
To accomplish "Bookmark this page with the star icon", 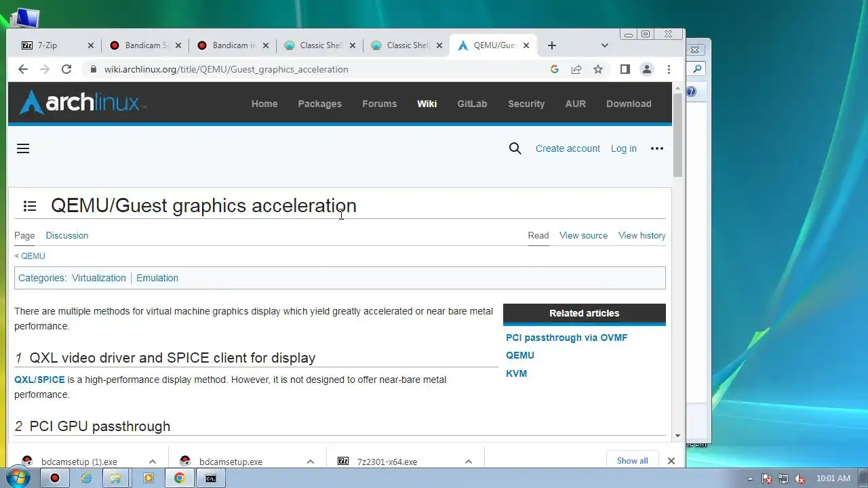I will coord(598,69).
